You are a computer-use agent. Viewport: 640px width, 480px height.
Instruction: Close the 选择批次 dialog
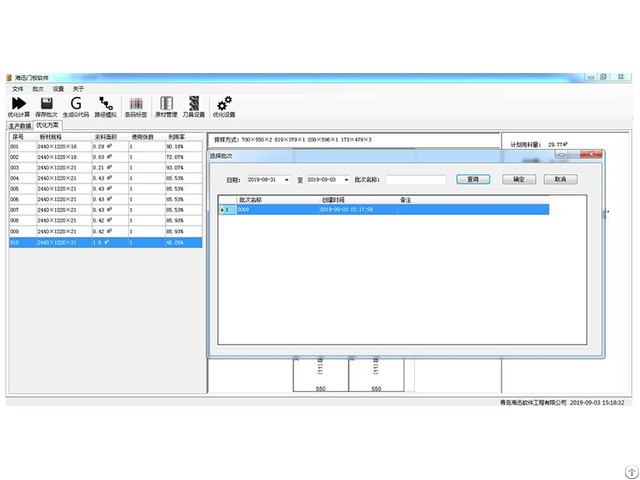click(591, 154)
